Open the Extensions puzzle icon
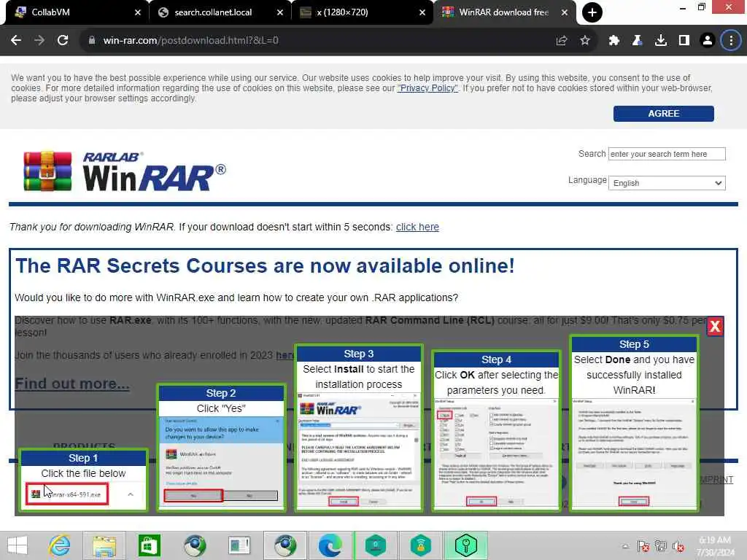This screenshot has height=560, width=747. (x=614, y=41)
